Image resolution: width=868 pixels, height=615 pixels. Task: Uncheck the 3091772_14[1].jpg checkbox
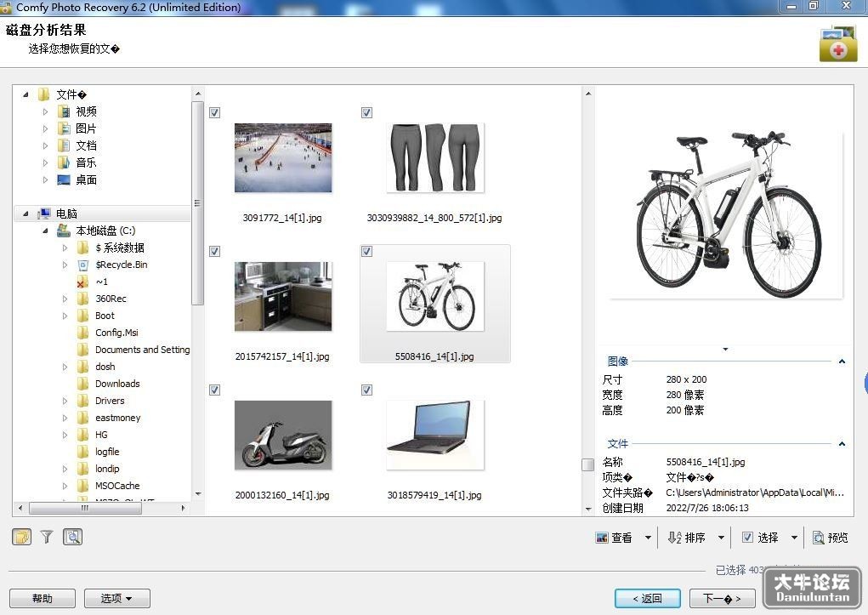pos(215,112)
